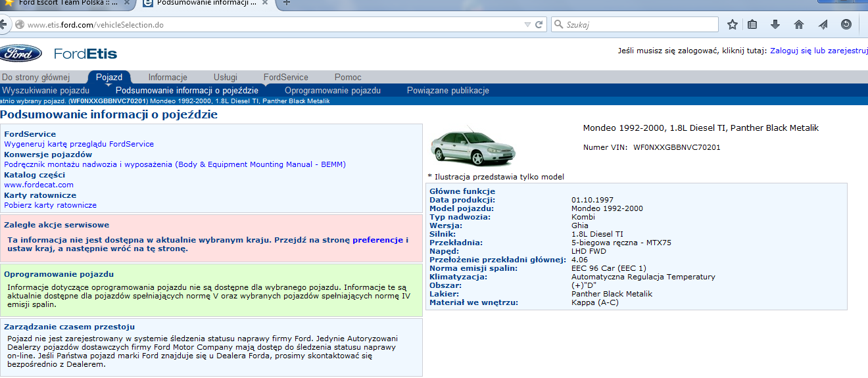Open the downloads arrow icon
This screenshot has width=868, height=378.
tap(775, 24)
